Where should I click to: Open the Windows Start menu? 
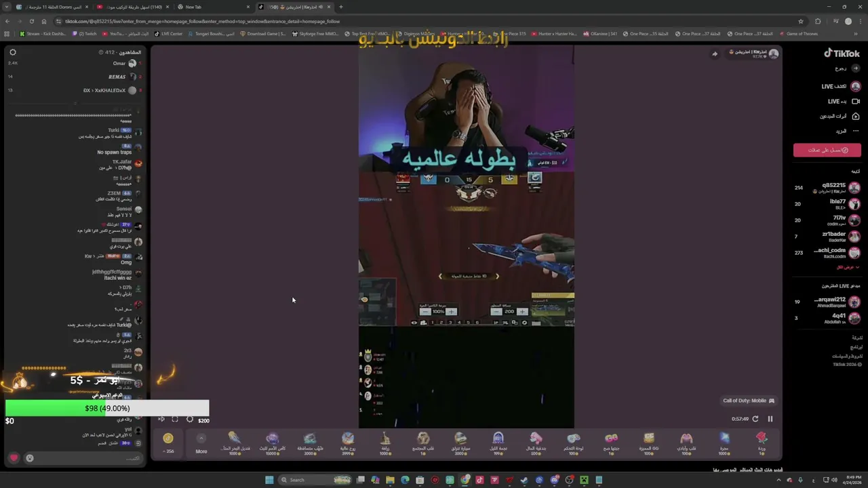(269, 480)
